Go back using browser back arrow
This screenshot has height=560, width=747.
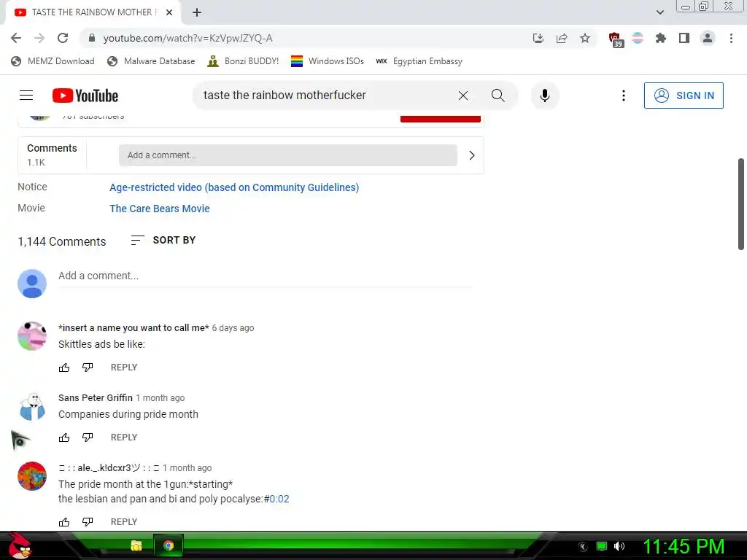[x=16, y=38]
